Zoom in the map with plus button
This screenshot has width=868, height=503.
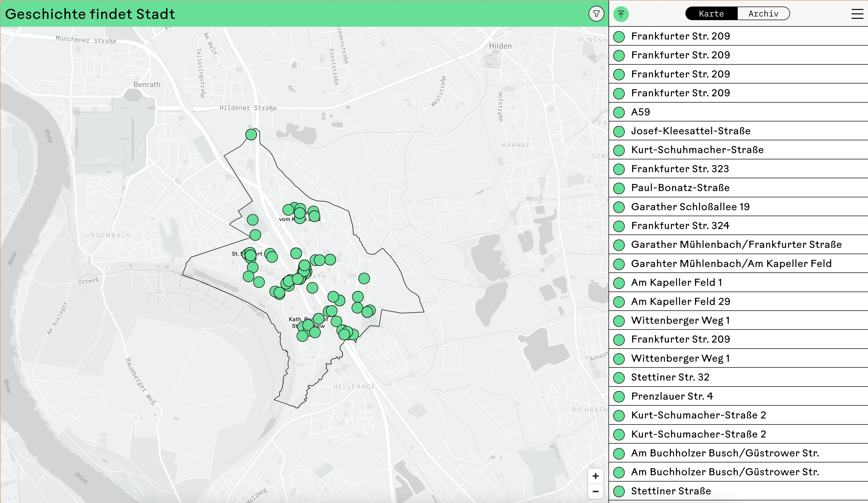click(x=596, y=476)
